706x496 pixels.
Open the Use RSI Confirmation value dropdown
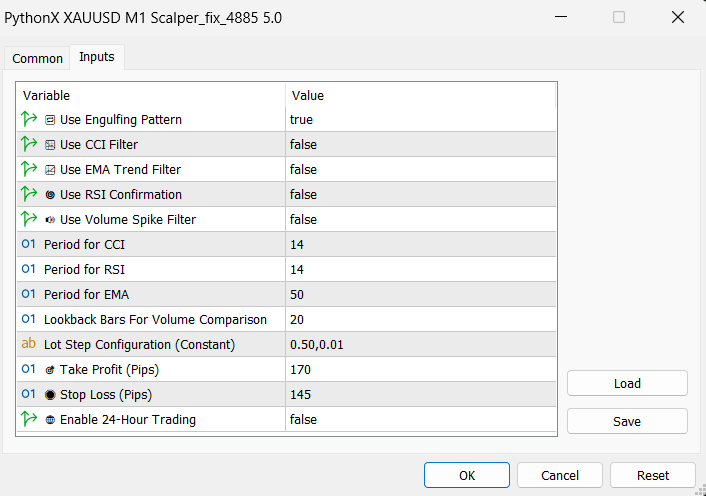pyautogui.click(x=420, y=195)
